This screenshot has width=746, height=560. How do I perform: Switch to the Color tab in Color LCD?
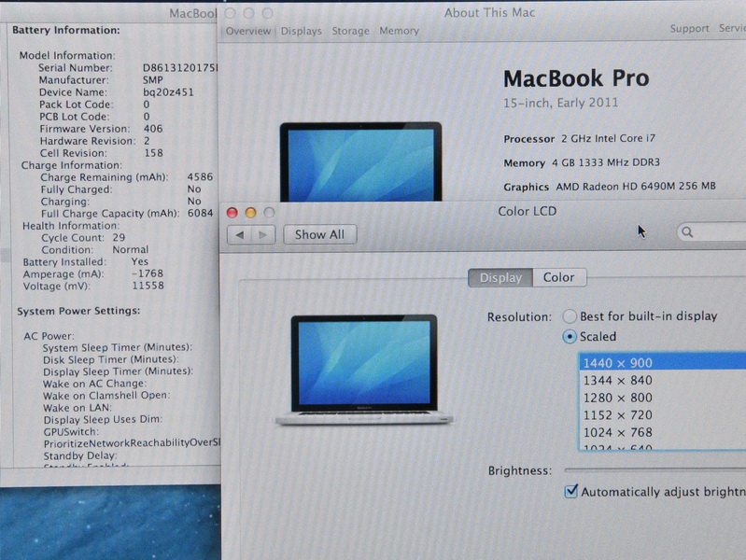(559, 277)
